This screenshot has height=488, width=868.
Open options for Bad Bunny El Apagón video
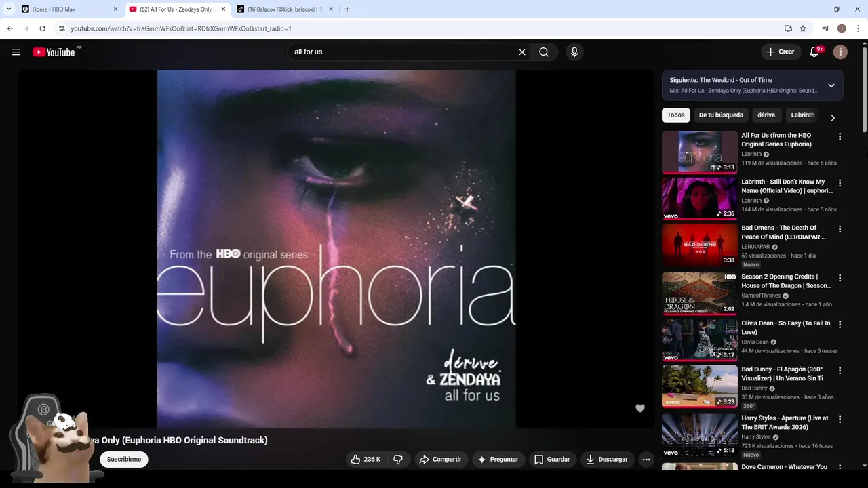coord(840,371)
